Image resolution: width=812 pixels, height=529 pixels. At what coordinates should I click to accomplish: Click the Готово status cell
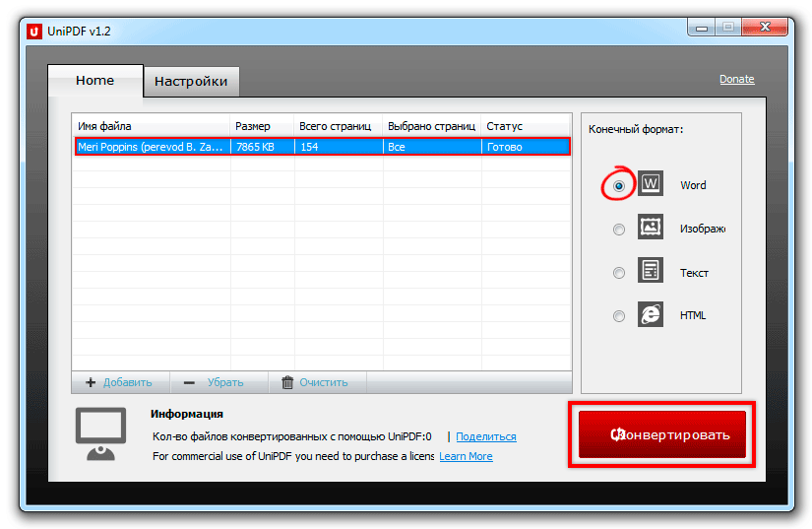pos(526,147)
